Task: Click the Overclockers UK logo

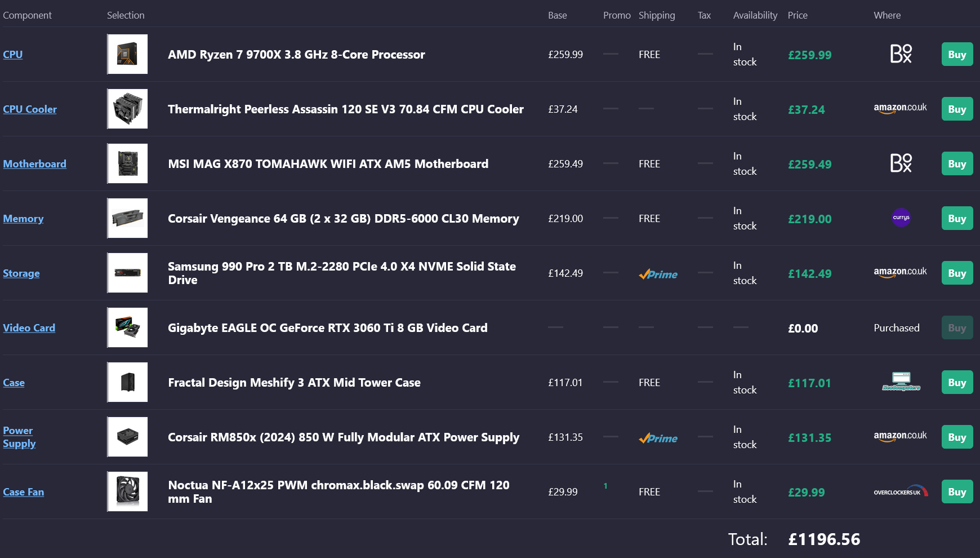Action: point(900,491)
